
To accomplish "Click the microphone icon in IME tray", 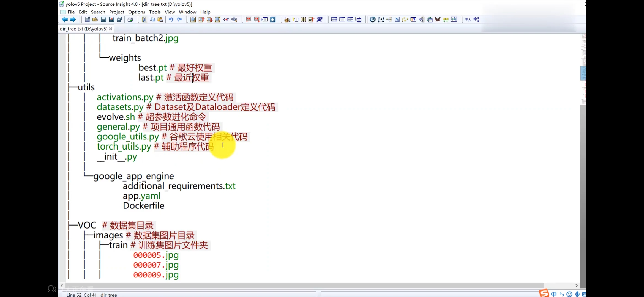I will coord(577,294).
